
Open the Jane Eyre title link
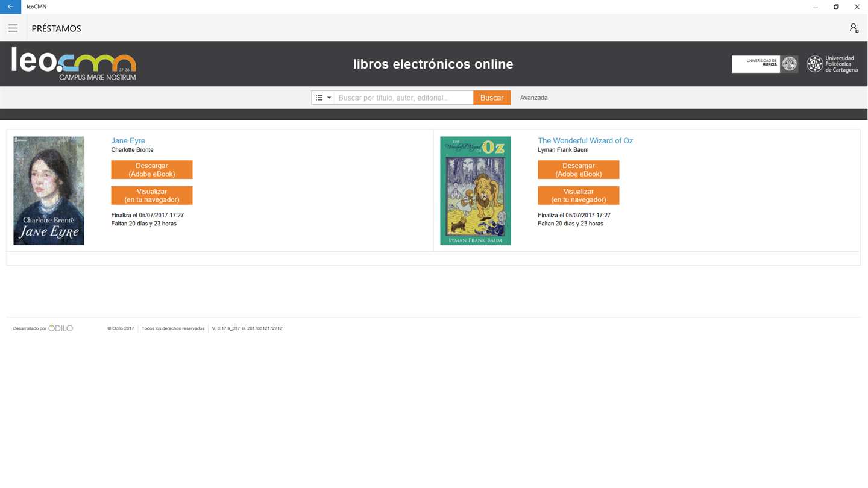tap(128, 140)
